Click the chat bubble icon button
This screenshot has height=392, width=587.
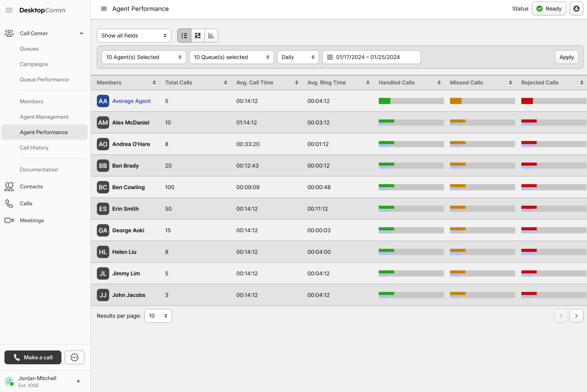74,357
